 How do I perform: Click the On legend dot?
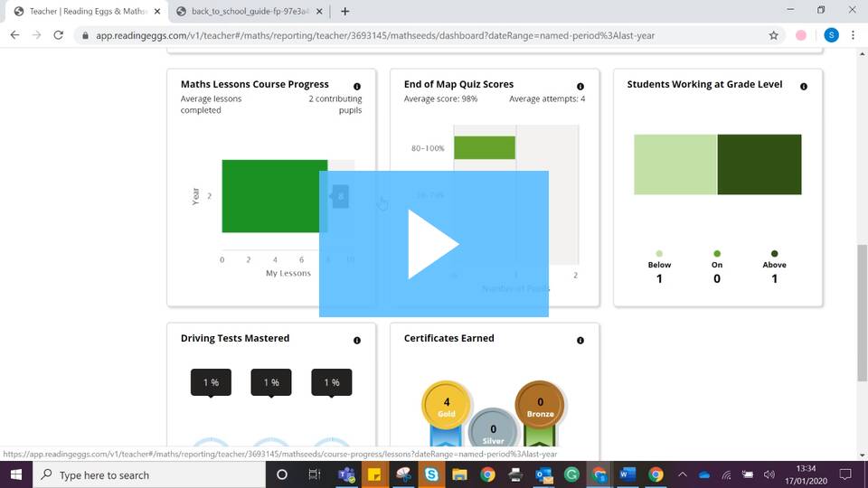[717, 253]
